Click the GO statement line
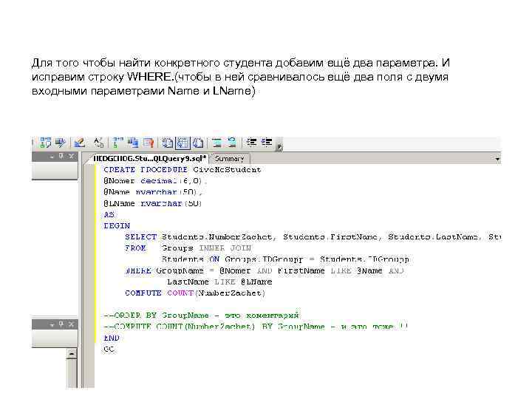 click(109, 349)
